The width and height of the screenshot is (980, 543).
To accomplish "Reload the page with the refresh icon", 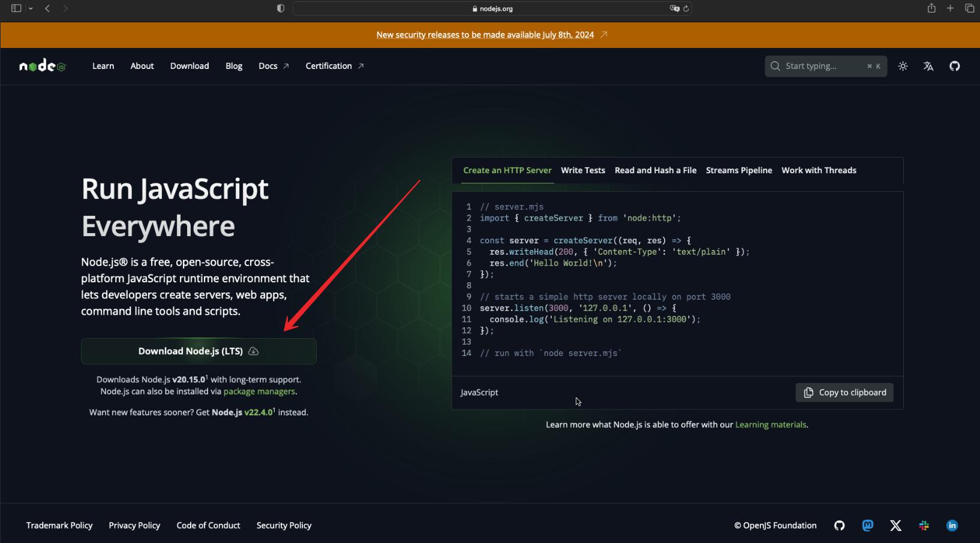I will click(x=686, y=8).
